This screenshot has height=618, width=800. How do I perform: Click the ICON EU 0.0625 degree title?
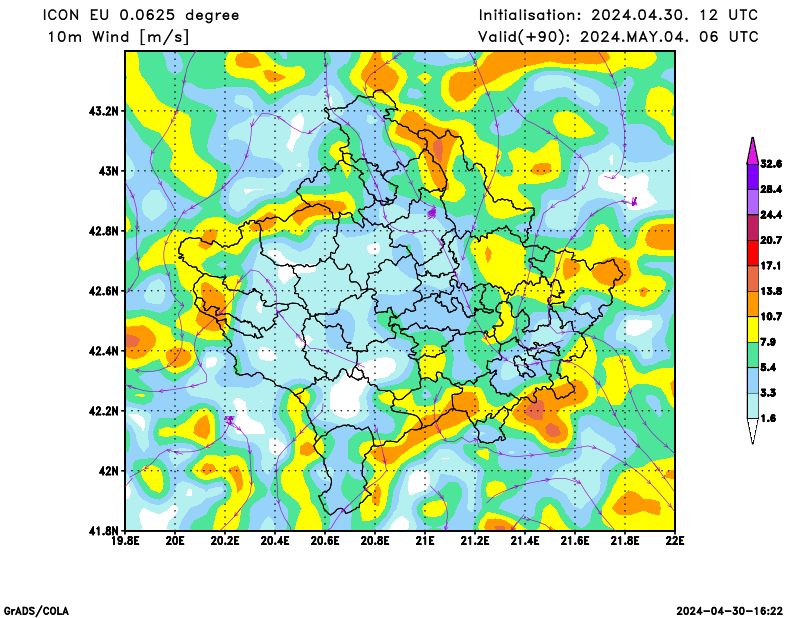[x=141, y=16]
